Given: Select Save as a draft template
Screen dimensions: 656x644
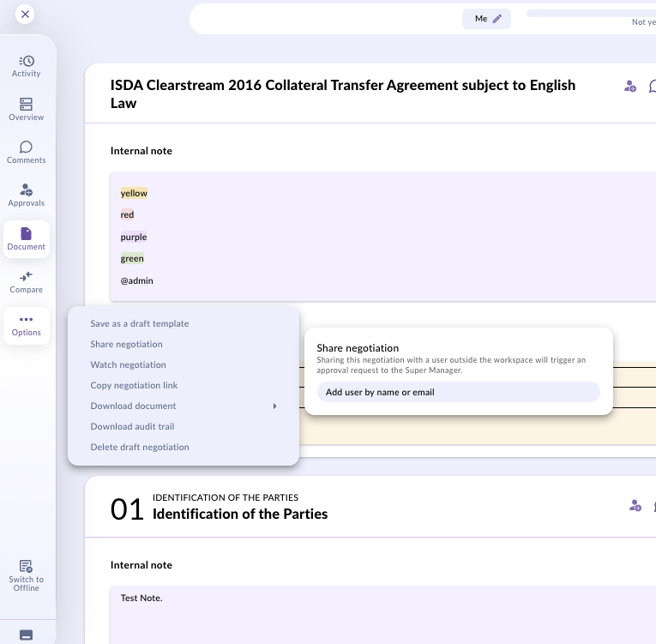Looking at the screenshot, I should point(140,323).
